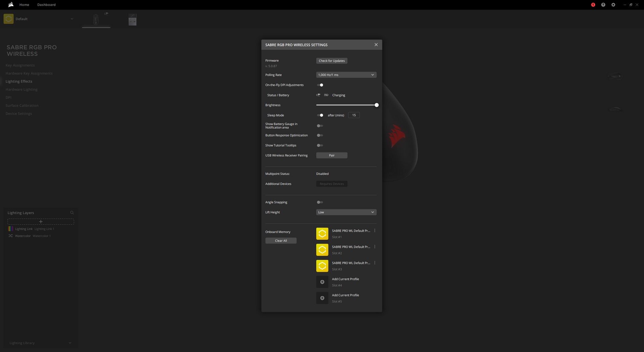Click the Watercolor layer shuffle icon

[10, 236]
